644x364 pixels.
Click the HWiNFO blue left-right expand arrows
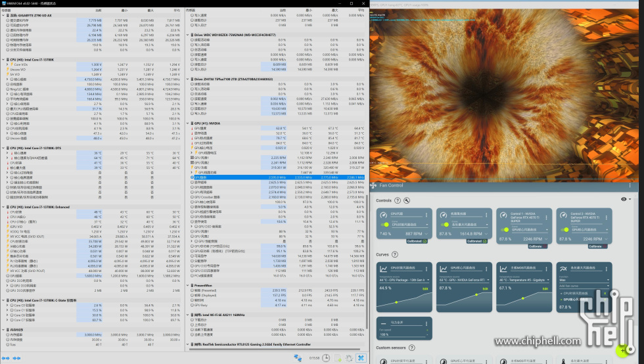pos(5,358)
